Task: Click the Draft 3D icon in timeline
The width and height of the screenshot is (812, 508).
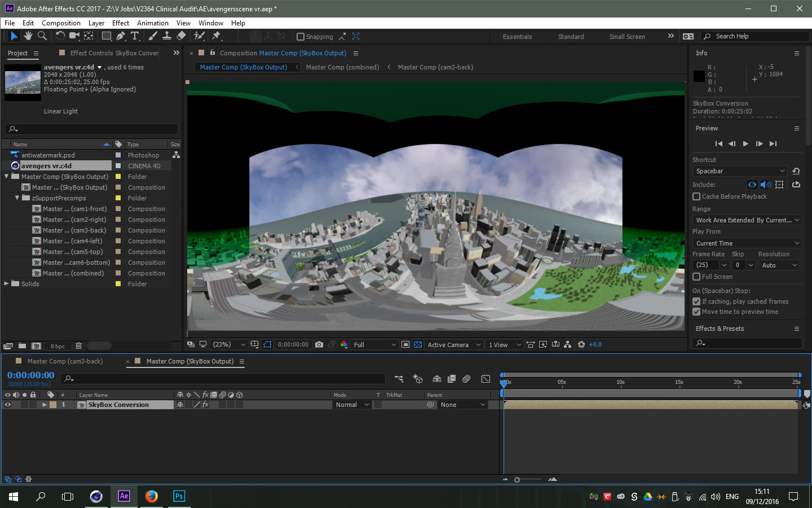Action: [418, 379]
